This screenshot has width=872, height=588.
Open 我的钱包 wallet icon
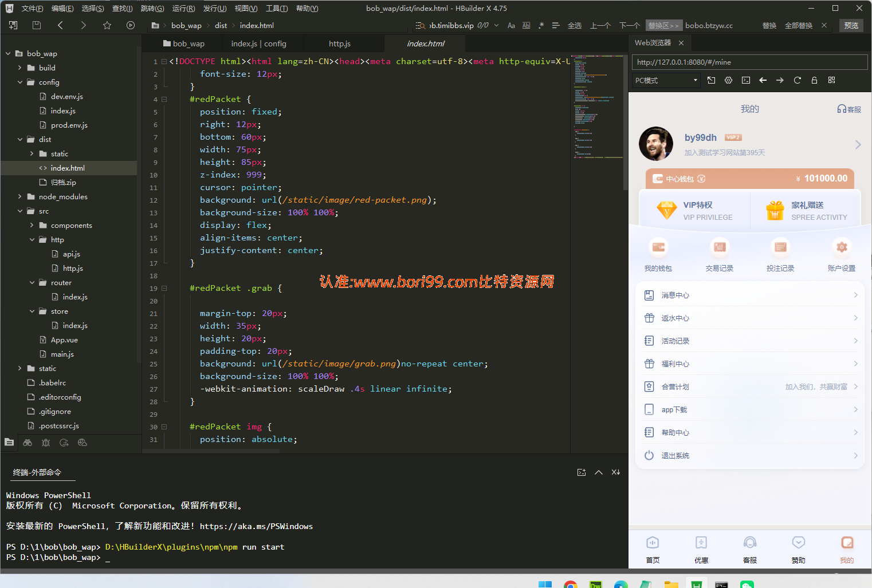(x=658, y=247)
